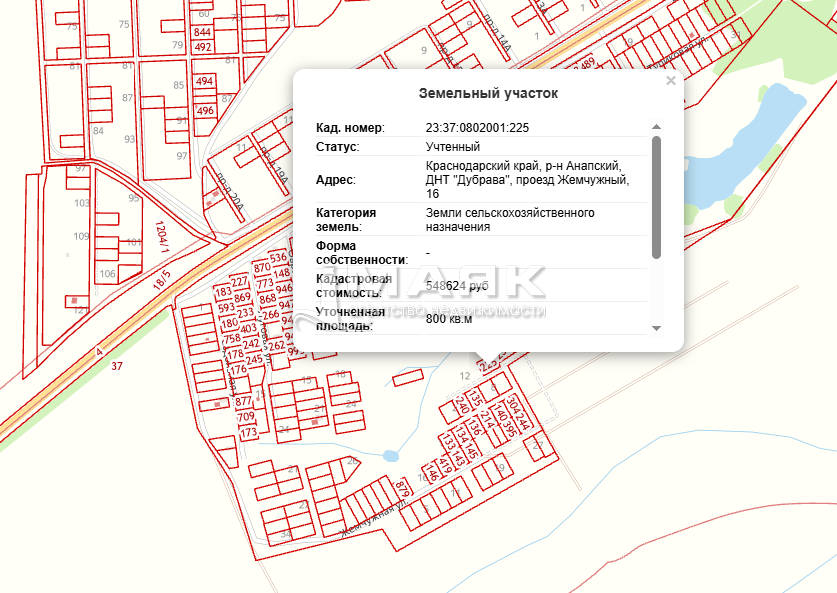
Task: Select land parcel labeled 879
Action: [403, 488]
